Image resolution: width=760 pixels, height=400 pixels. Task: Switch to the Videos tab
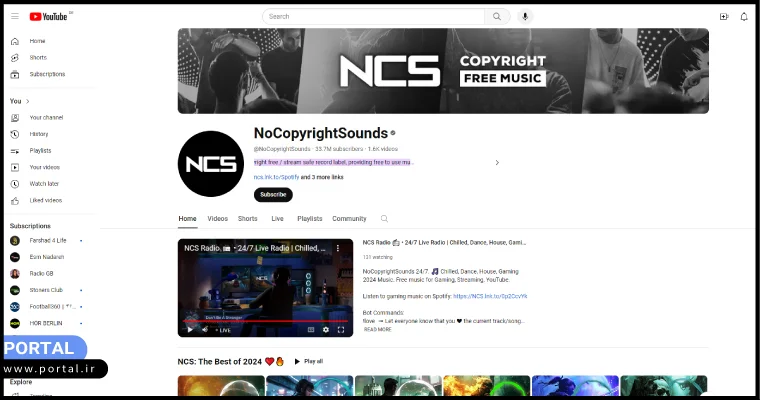click(x=218, y=219)
